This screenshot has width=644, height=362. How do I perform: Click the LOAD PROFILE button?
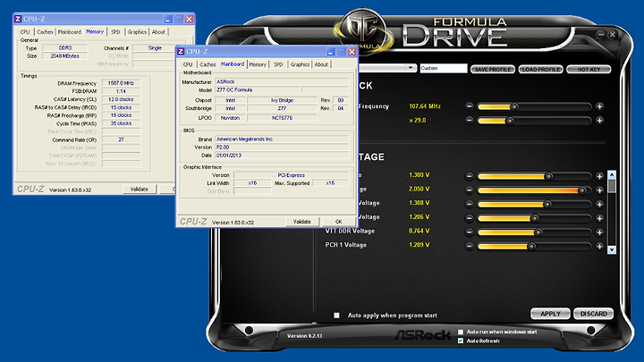[540, 70]
